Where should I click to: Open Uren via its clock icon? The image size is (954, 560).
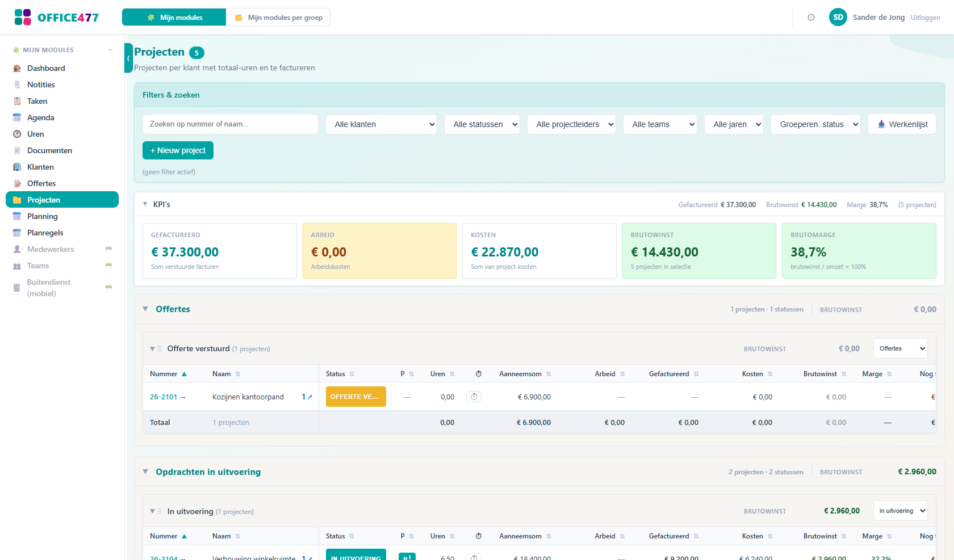[17, 134]
